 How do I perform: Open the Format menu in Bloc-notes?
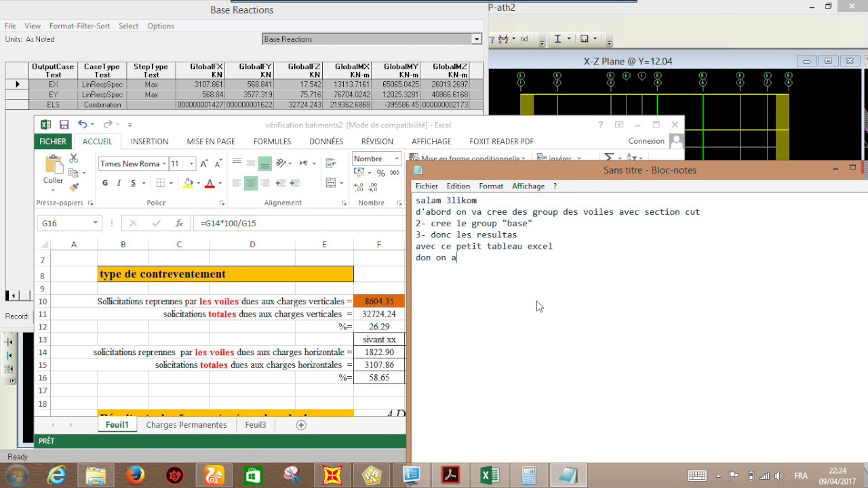pyautogui.click(x=491, y=186)
